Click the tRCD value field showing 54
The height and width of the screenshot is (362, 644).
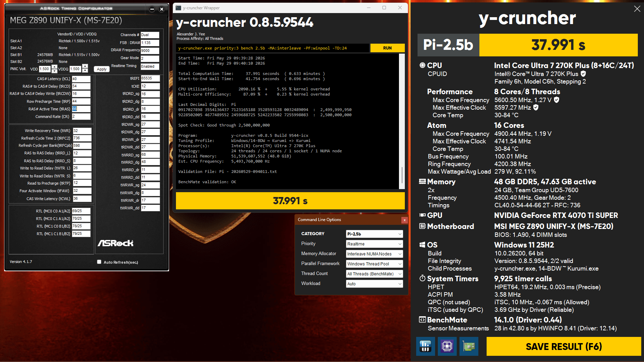pos(81,86)
